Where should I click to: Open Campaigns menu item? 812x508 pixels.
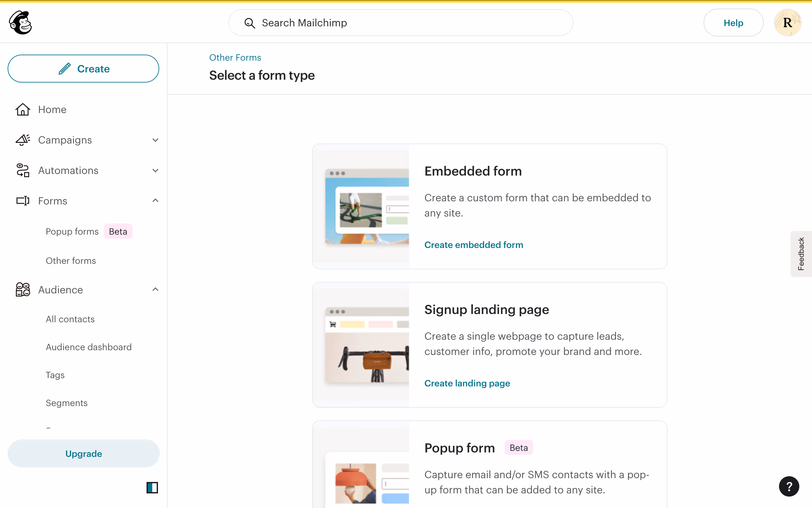pyautogui.click(x=65, y=140)
